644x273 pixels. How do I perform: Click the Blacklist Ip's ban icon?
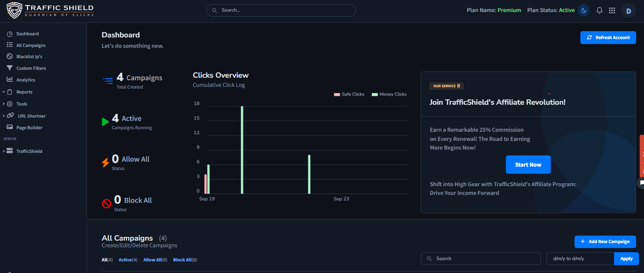(10, 57)
